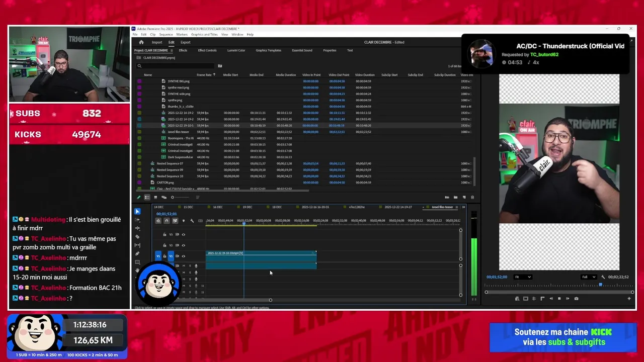Select the Selection tool in timeline toolbox
644x362 pixels.
point(137,212)
